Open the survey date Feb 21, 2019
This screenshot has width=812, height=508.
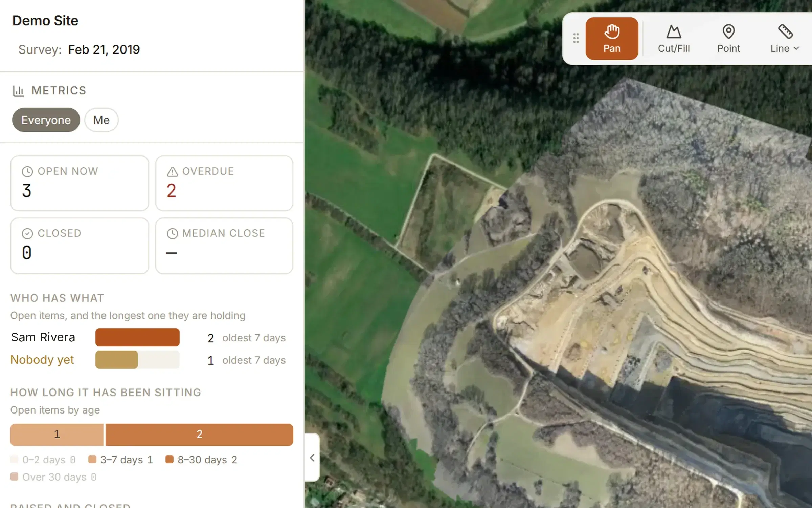tap(104, 49)
